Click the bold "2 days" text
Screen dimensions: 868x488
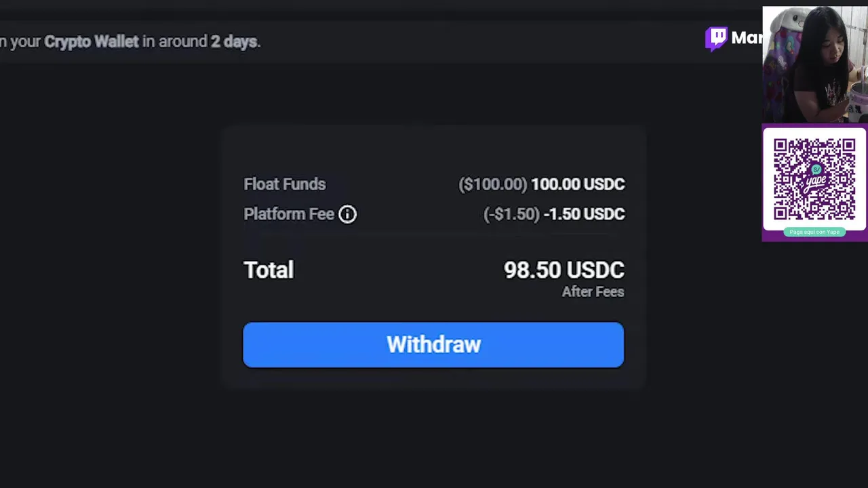pyautogui.click(x=234, y=41)
